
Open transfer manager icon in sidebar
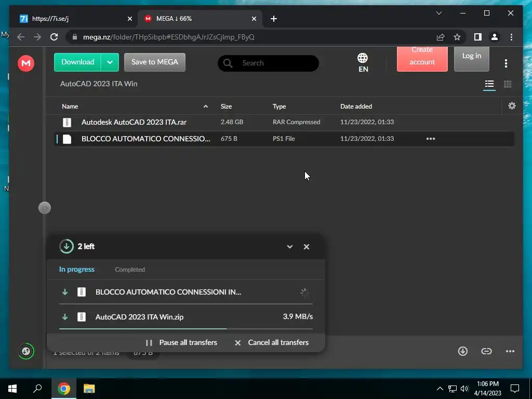26,351
